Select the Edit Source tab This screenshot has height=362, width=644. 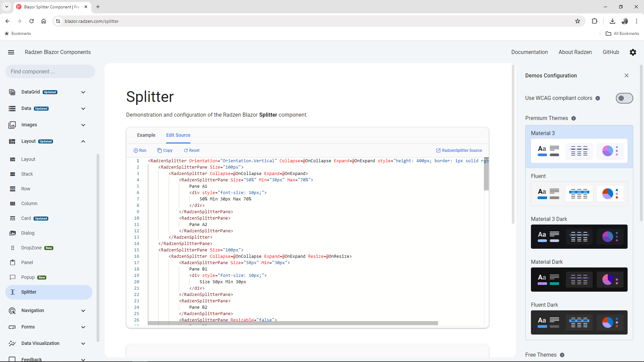(x=178, y=135)
